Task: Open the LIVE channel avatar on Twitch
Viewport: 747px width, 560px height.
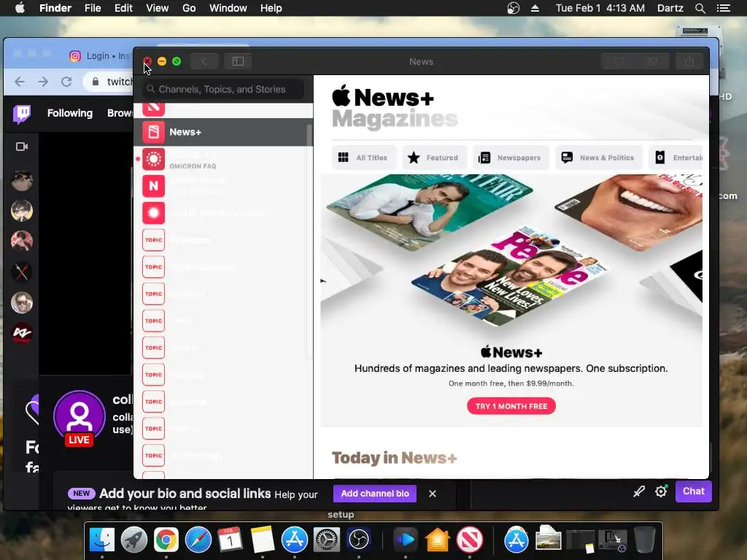Action: (79, 418)
